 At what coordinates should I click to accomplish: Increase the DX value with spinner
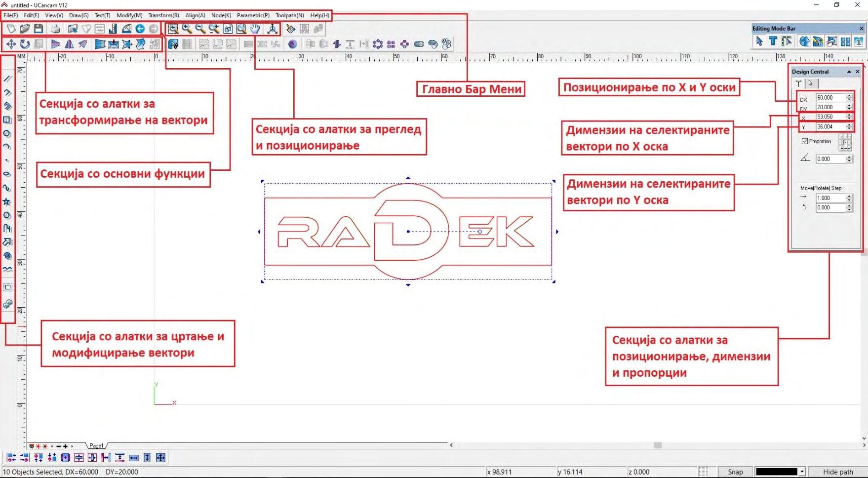point(849,96)
